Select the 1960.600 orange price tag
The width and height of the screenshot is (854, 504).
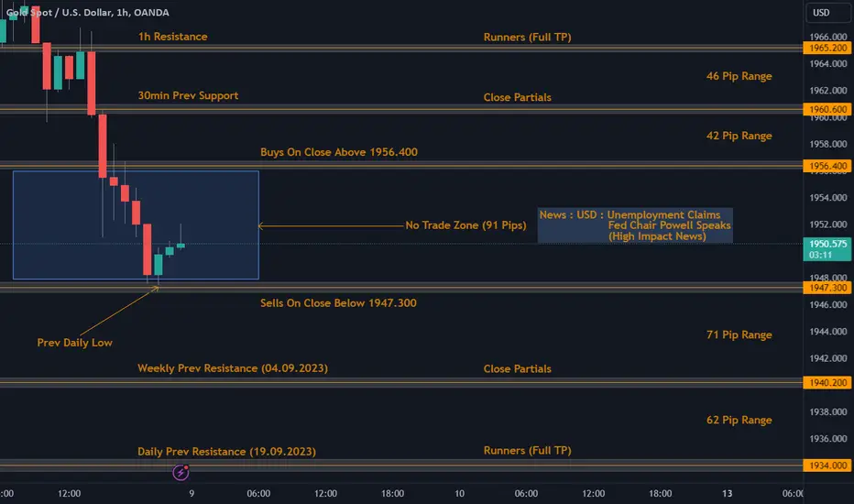[x=827, y=109]
